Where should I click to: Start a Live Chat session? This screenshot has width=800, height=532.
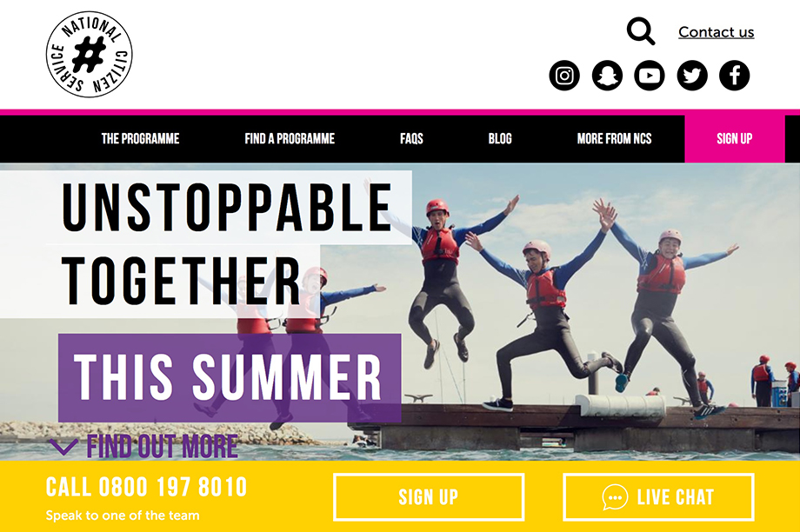point(658,497)
